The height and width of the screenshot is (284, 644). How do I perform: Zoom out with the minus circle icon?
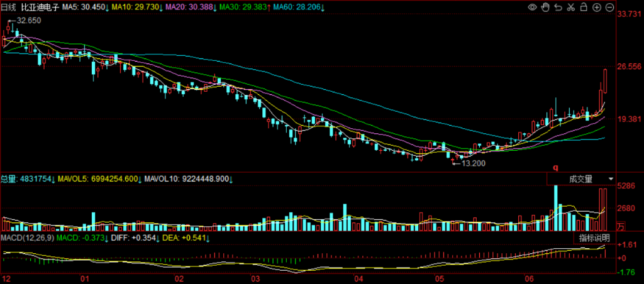609,7
